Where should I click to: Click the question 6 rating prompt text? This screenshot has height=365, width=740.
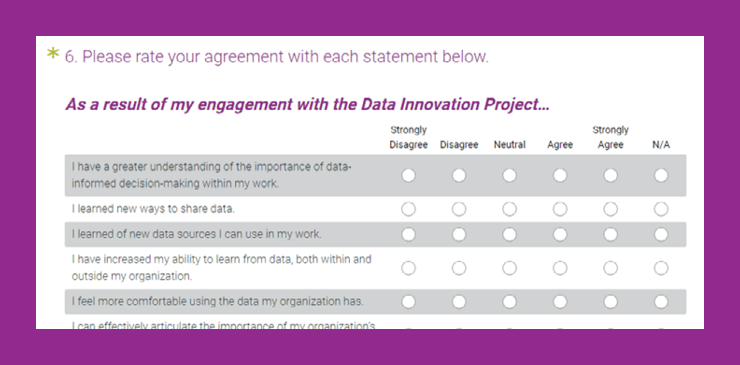[277, 57]
